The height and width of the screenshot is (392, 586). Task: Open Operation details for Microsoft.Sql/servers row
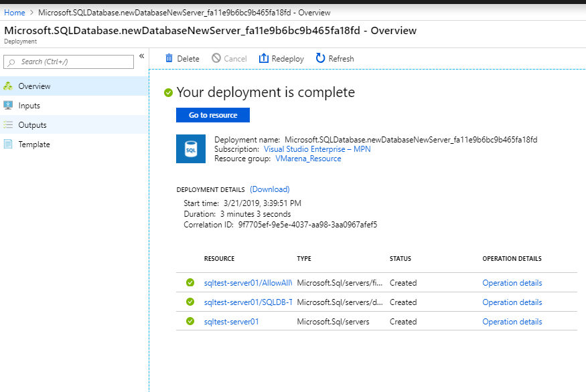[512, 322]
